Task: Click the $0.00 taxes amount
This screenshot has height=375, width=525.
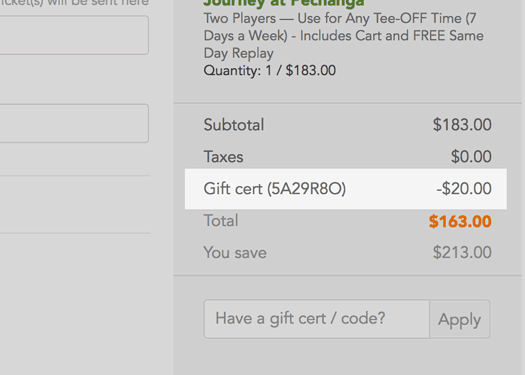Action: [471, 156]
